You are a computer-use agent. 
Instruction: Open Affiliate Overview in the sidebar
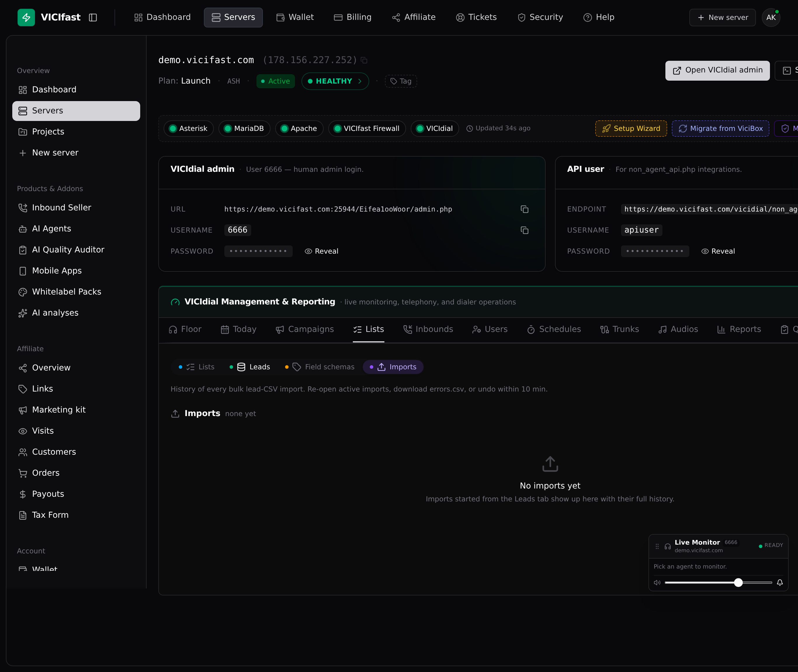click(x=76, y=368)
